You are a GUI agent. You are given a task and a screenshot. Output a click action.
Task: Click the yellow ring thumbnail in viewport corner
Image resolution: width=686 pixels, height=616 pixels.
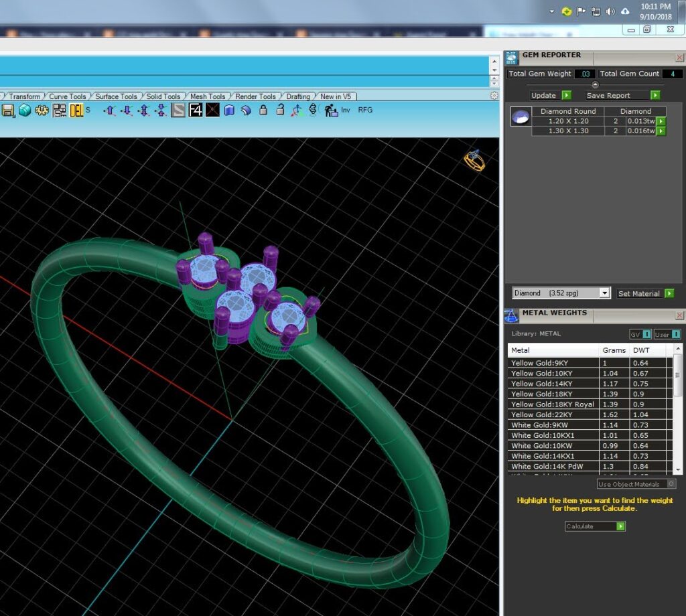475,161
